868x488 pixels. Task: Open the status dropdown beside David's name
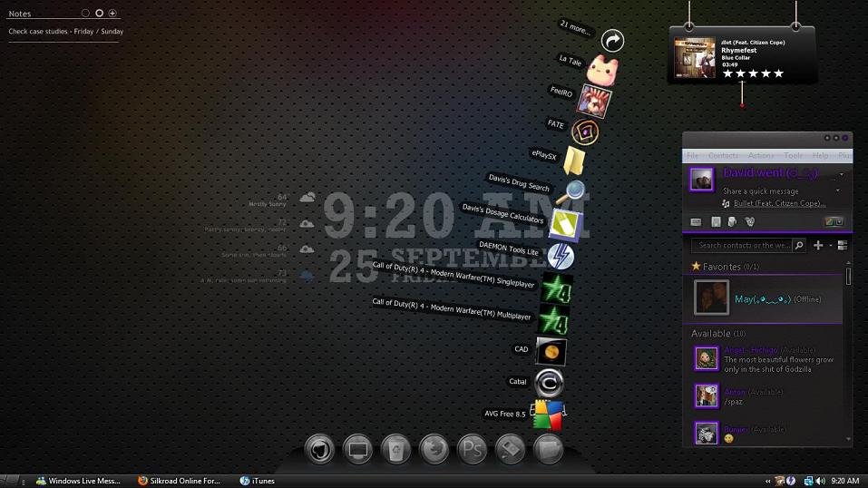coord(841,174)
